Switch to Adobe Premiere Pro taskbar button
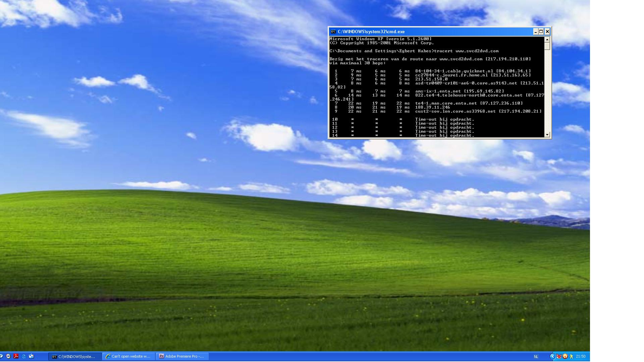The image size is (644, 362). coord(182,356)
